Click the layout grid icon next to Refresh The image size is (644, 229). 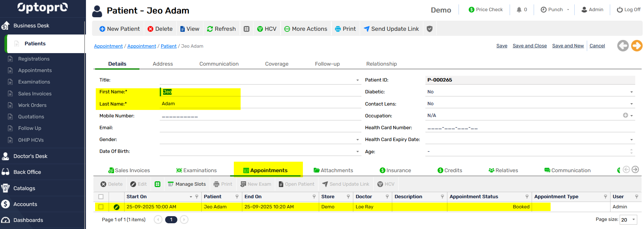click(246, 29)
